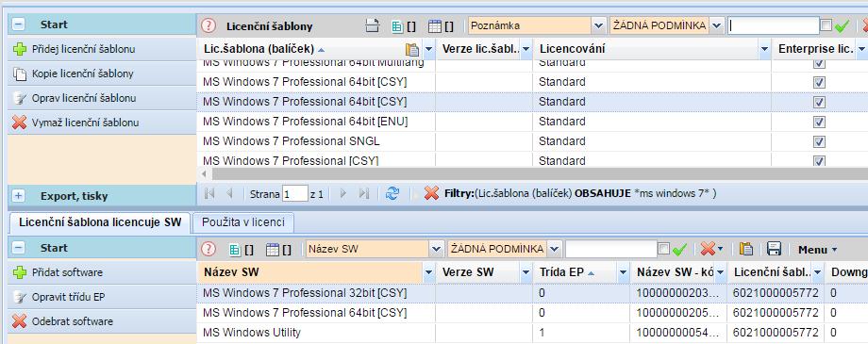The image size is (868, 344).
Task: Collapse the upper Start panel
Action: [x=18, y=25]
